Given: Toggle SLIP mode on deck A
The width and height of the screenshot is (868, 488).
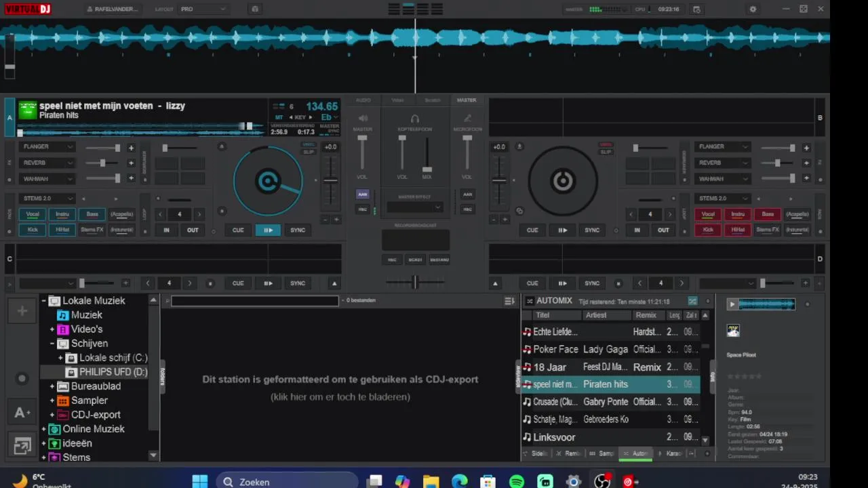Looking at the screenshot, I should [309, 152].
